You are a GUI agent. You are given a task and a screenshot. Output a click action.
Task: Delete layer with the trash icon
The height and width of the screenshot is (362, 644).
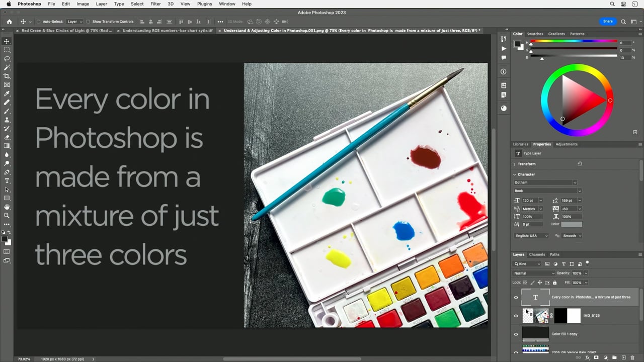(x=632, y=357)
